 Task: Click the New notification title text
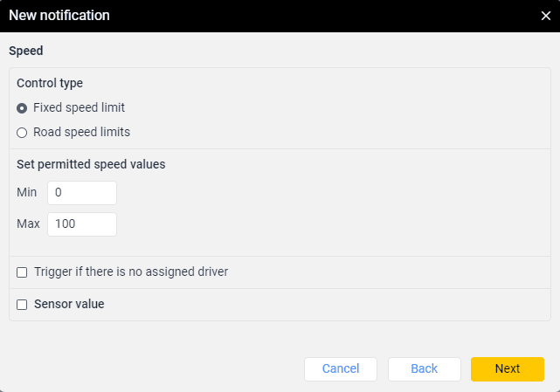tap(59, 16)
